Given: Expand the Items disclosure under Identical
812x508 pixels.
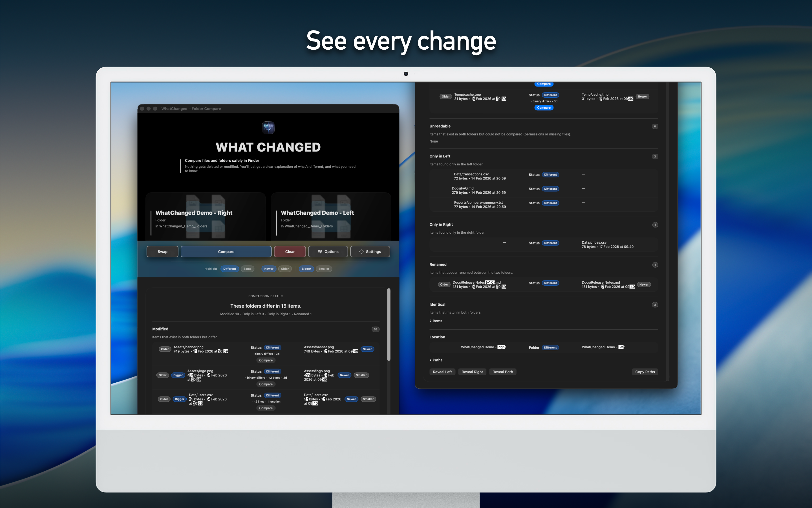Looking at the screenshot, I should 436,321.
